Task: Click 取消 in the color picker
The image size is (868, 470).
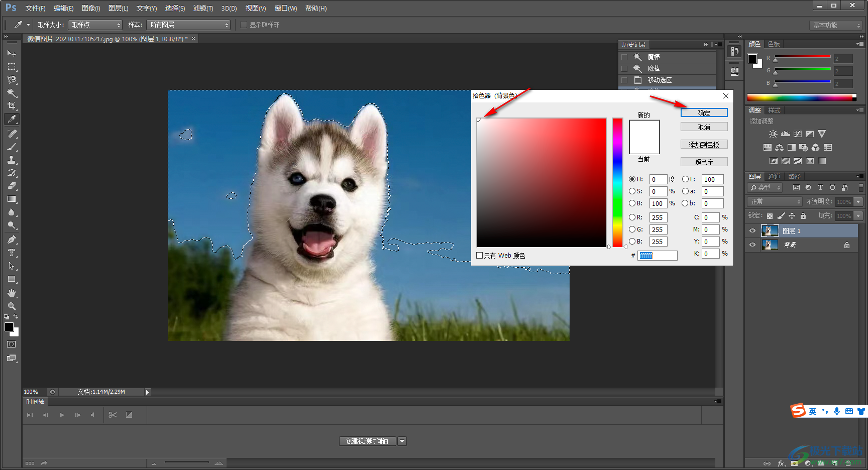Action: pos(704,127)
